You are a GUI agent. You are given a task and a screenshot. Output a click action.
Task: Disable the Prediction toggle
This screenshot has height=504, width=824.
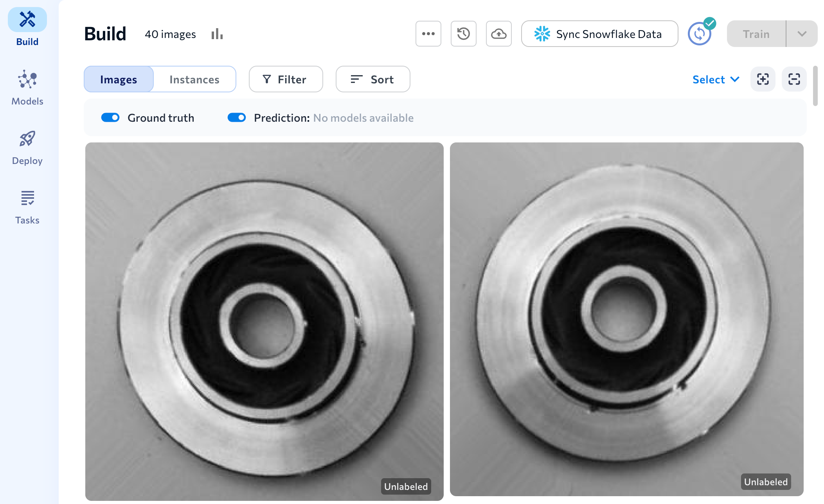(237, 118)
